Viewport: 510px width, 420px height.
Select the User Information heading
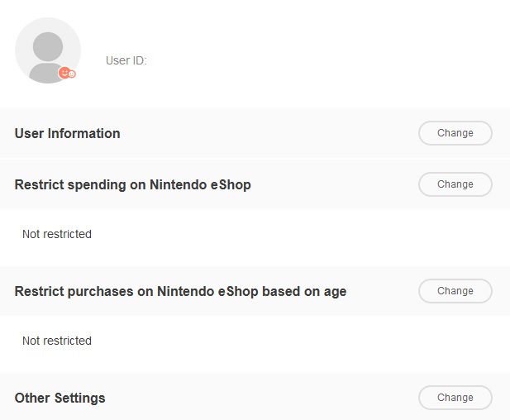(x=68, y=133)
